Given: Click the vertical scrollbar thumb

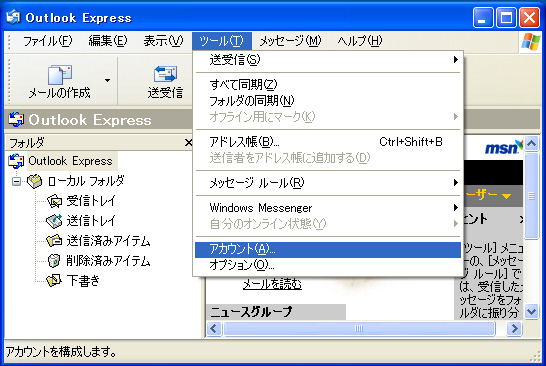Looking at the screenshot, I should pos(531,196).
